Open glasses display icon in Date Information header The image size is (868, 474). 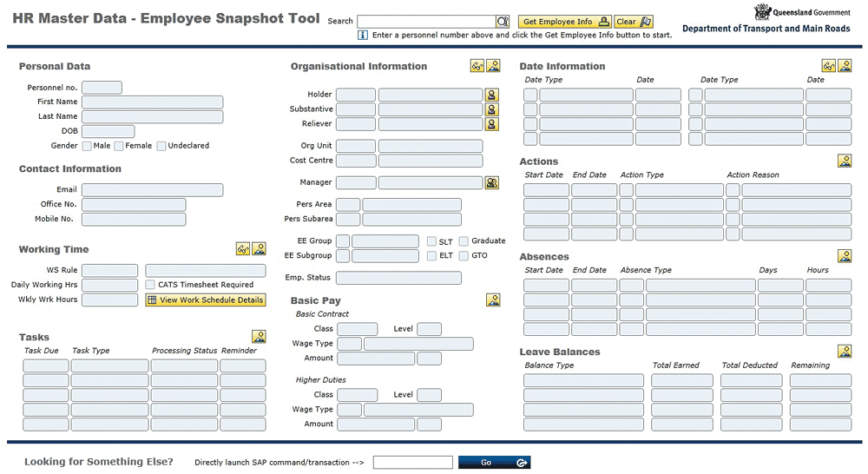(828, 66)
